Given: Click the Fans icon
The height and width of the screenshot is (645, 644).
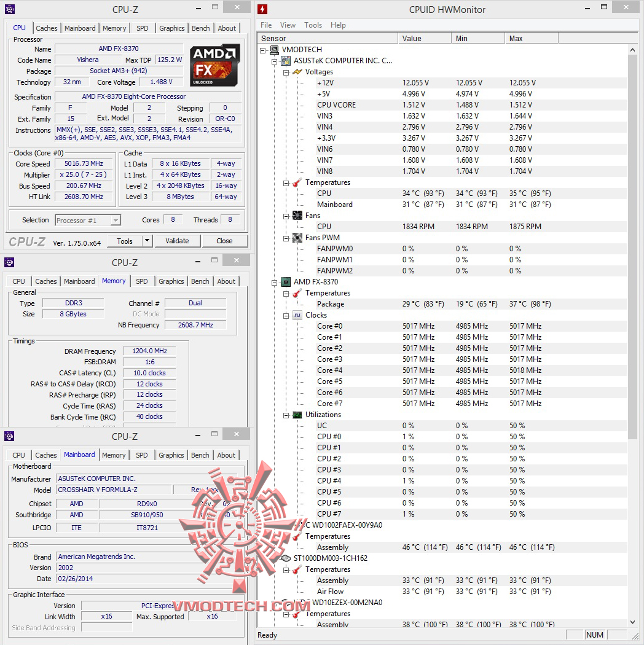Looking at the screenshot, I should 297,216.
